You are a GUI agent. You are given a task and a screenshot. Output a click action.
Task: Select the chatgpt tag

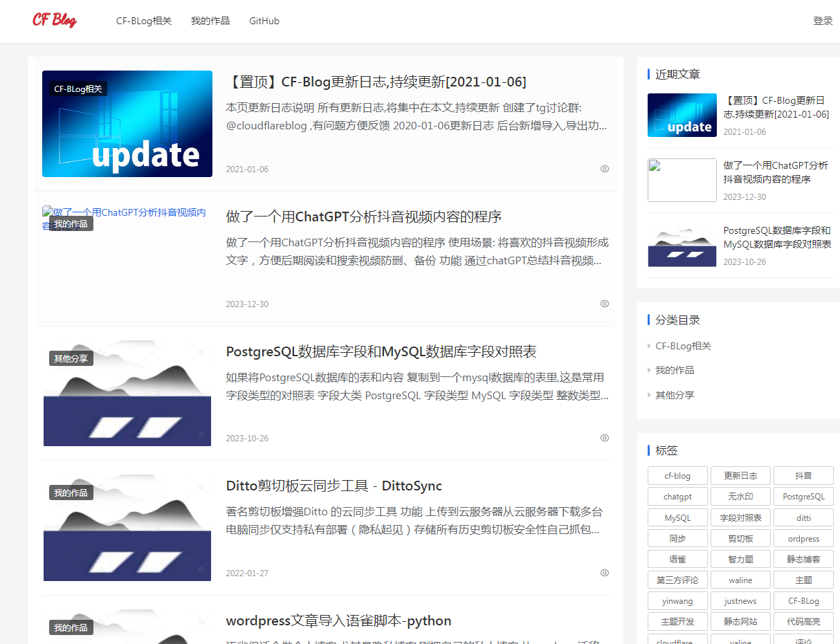point(677,497)
